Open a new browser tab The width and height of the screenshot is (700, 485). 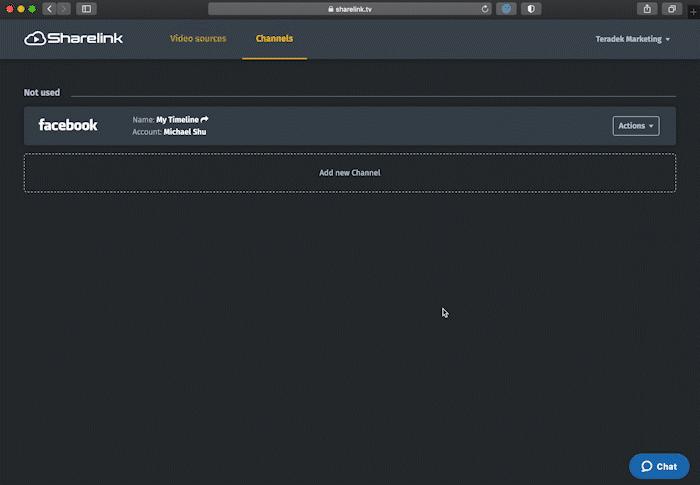point(692,9)
